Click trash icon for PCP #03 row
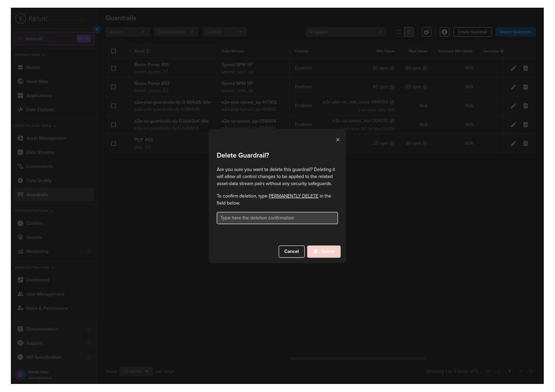Image resolution: width=555 pixels, height=392 pixels. (526, 143)
